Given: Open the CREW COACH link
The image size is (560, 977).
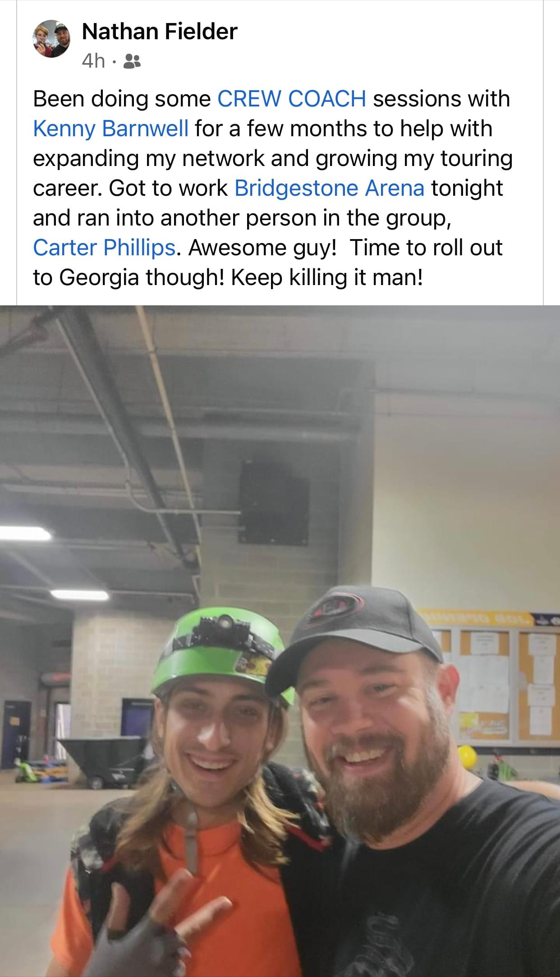Looking at the screenshot, I should coord(292,99).
